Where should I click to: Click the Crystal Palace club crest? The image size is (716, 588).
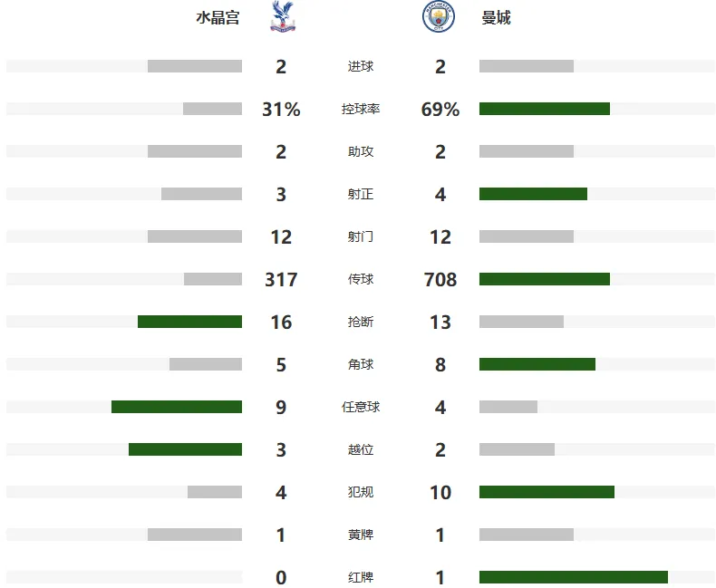point(283,16)
